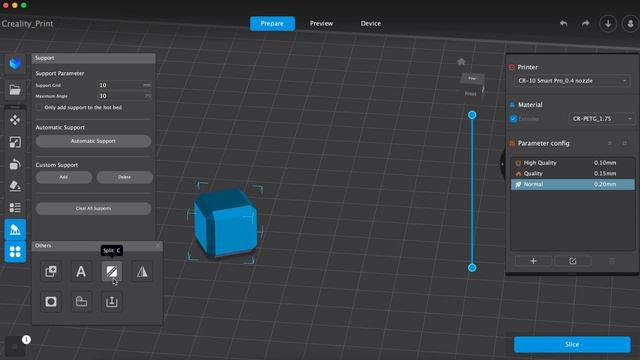
Task: Click Clear All Supports button
Action: point(93,209)
